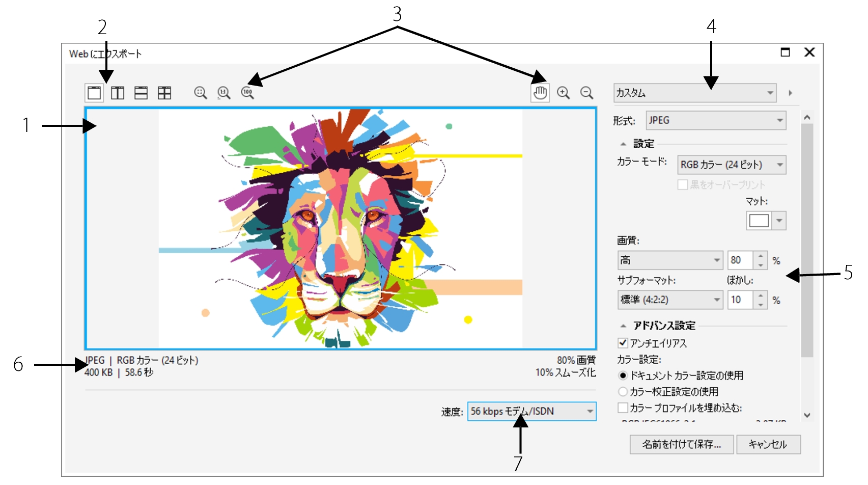Select ドキュメント カラー設定の使用 radio button

point(623,375)
